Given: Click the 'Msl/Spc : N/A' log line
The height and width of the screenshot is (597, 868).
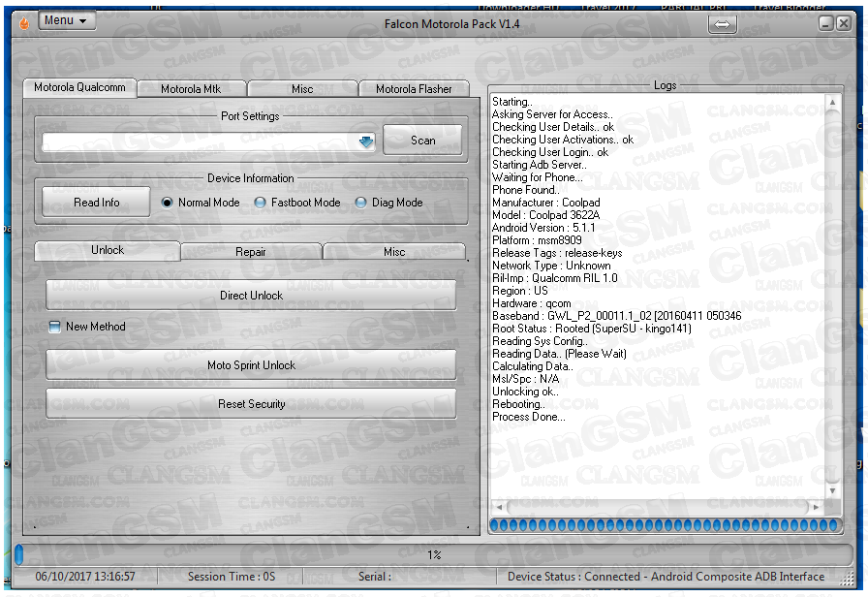Looking at the screenshot, I should click(x=525, y=379).
